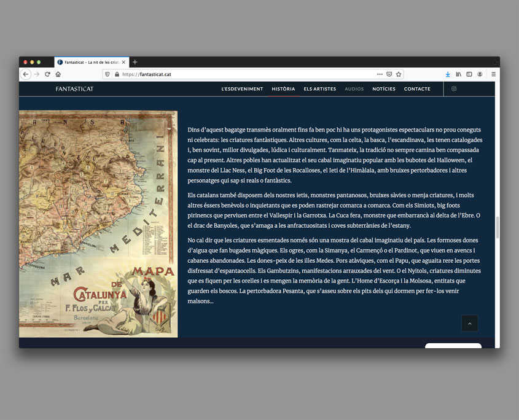Go to the browser home page icon
Image resolution: width=519 pixels, height=420 pixels.
(58, 74)
